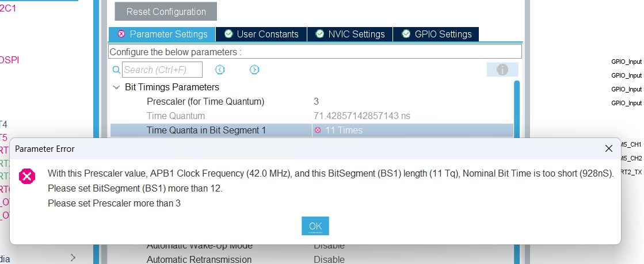644x264 pixels.
Task: Go to next search result arrow
Action: click(x=254, y=70)
